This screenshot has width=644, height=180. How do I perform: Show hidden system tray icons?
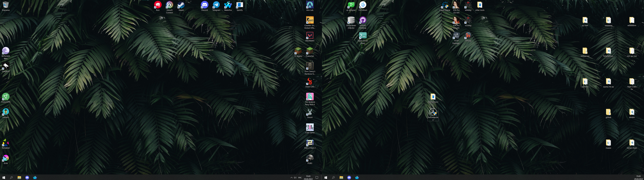click(x=291, y=177)
